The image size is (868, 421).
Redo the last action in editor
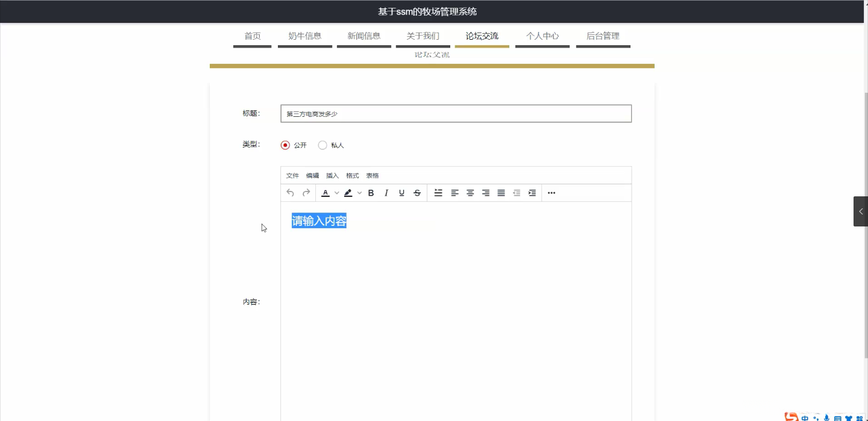point(306,193)
